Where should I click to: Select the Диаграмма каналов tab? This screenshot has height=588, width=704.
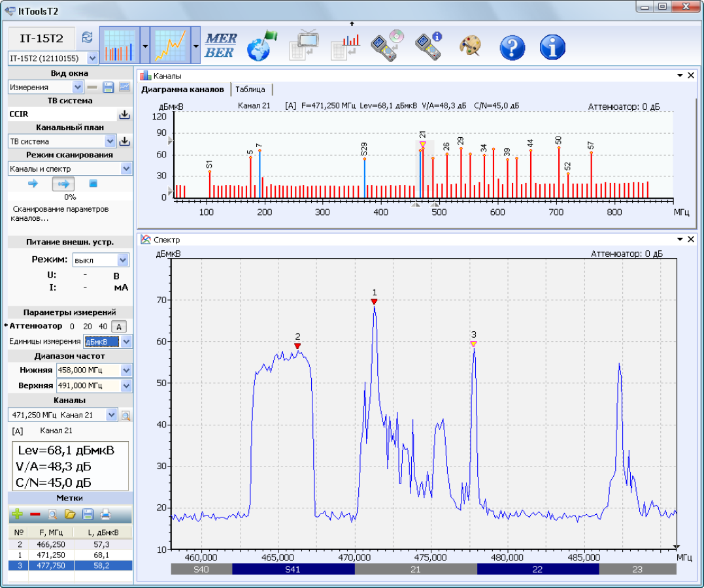[183, 90]
